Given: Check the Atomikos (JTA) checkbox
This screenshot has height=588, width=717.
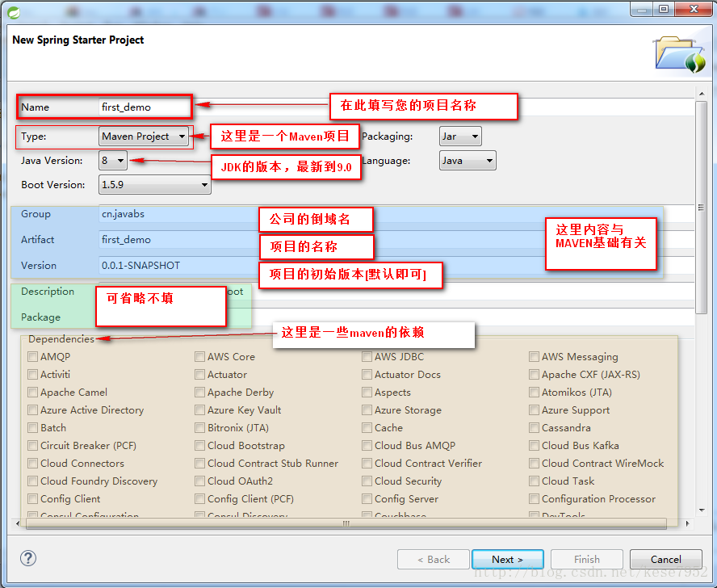Looking at the screenshot, I should tap(534, 393).
